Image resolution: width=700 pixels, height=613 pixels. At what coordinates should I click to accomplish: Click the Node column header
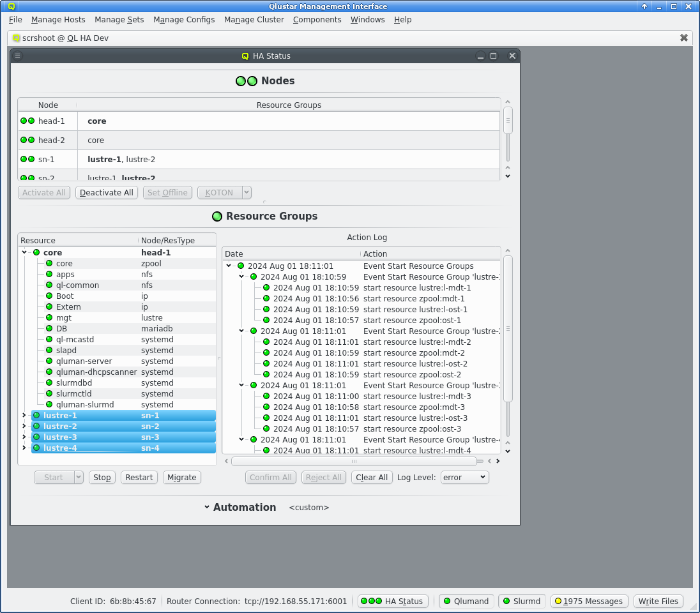[48, 105]
